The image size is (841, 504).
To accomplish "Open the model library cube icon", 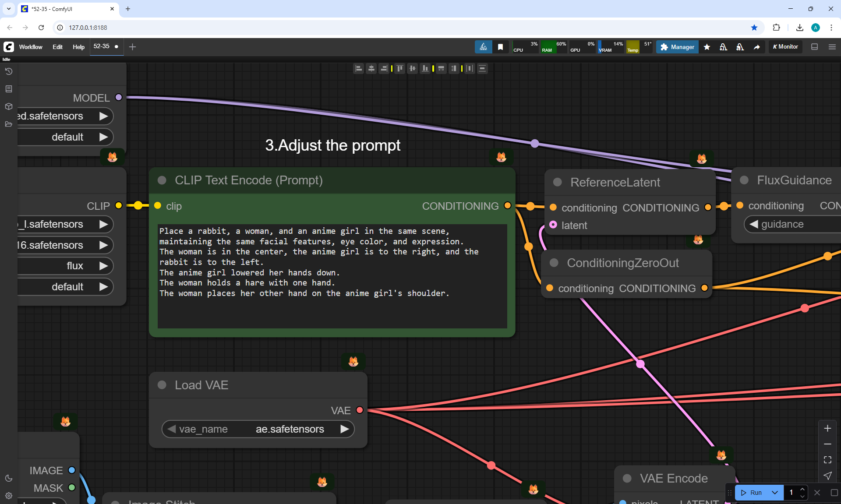I will 8,106.
